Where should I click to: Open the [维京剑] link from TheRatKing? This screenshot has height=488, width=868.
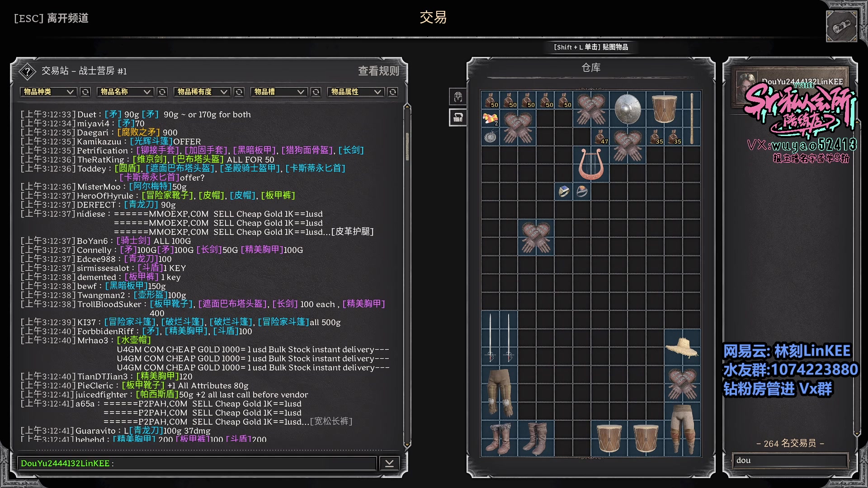pos(151,160)
